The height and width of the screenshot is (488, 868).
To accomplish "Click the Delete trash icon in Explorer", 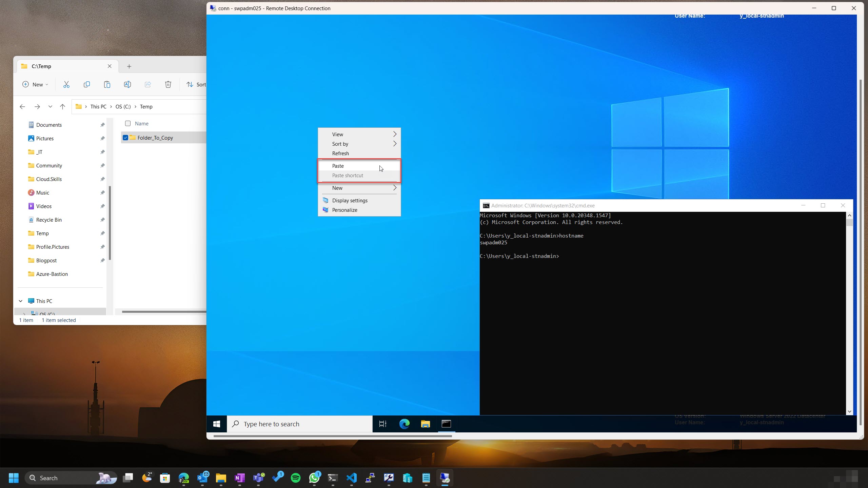I will coord(168,84).
